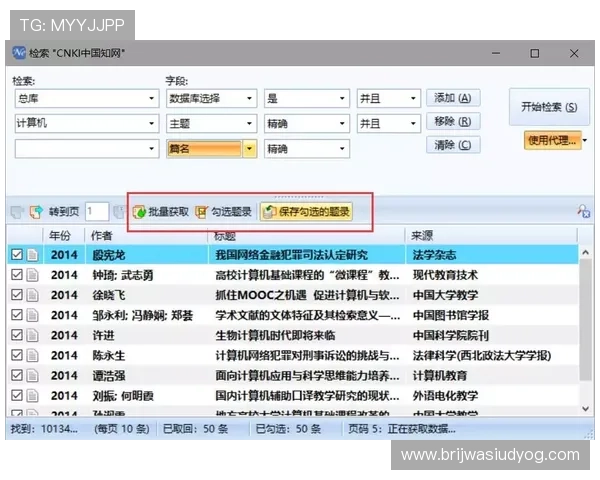Click the 清除 (C) button
The image size is (600, 480).
[453, 145]
